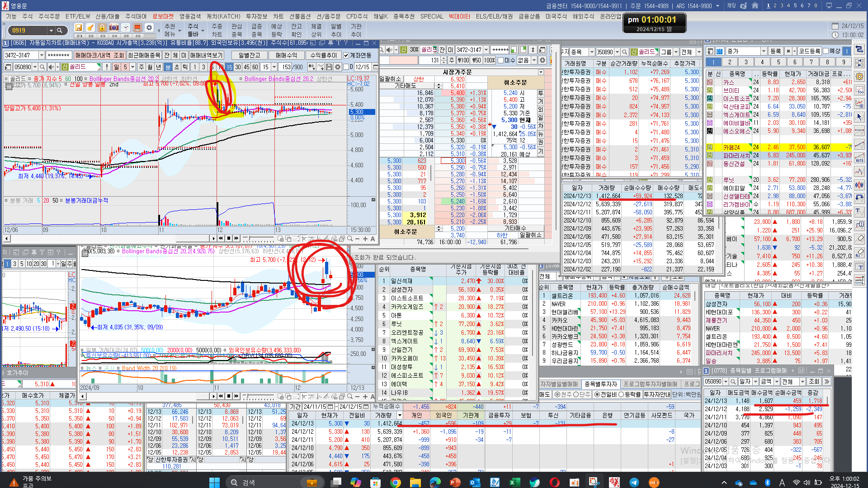Click the key icon in main toolbar

90,28
